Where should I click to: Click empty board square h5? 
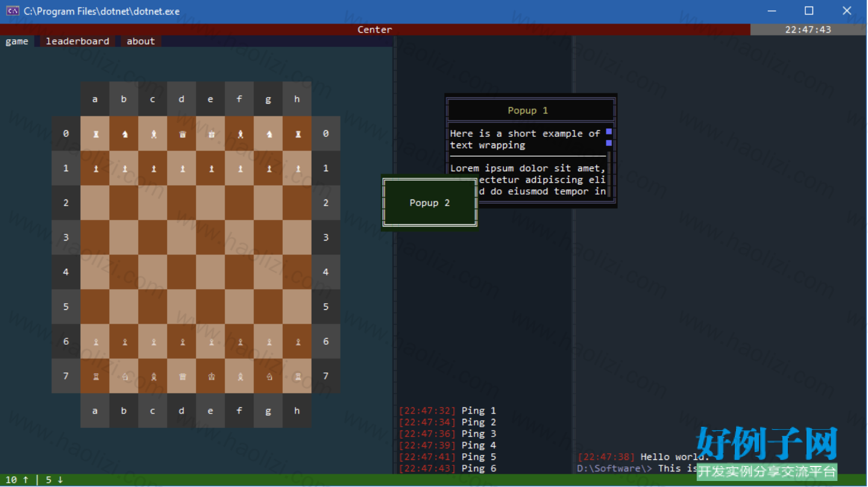point(298,307)
